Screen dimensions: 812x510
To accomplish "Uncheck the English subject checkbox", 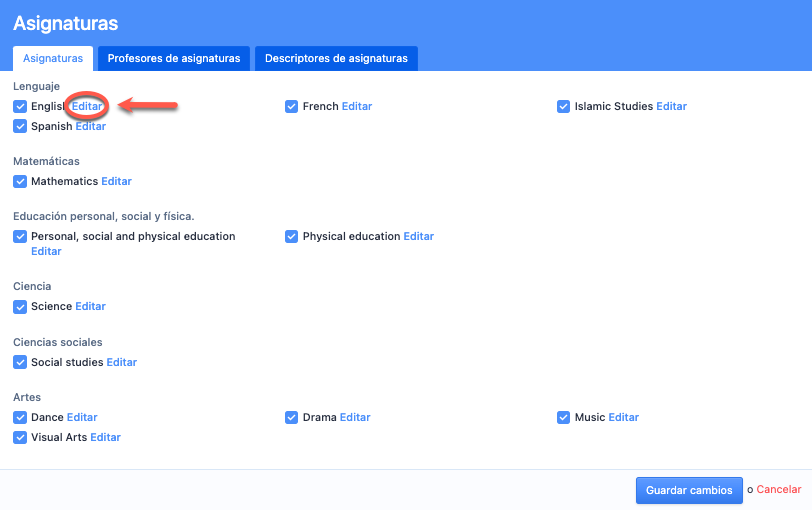I will [20, 107].
